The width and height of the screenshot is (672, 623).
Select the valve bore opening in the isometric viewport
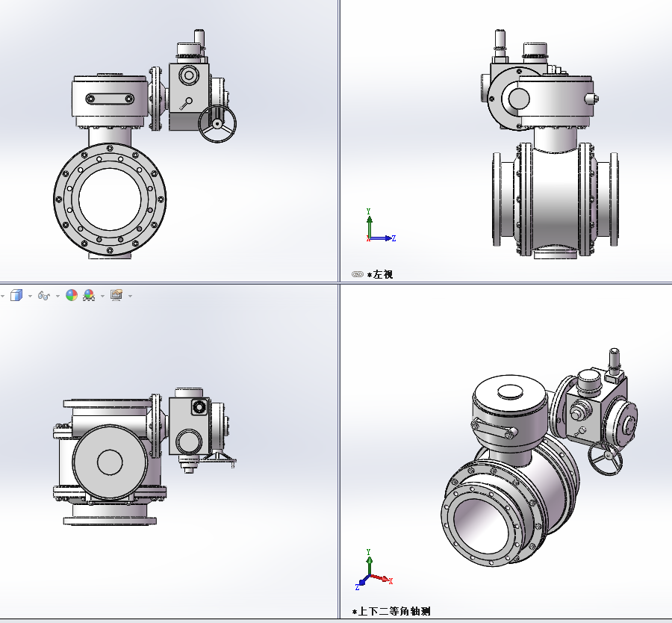(x=481, y=525)
